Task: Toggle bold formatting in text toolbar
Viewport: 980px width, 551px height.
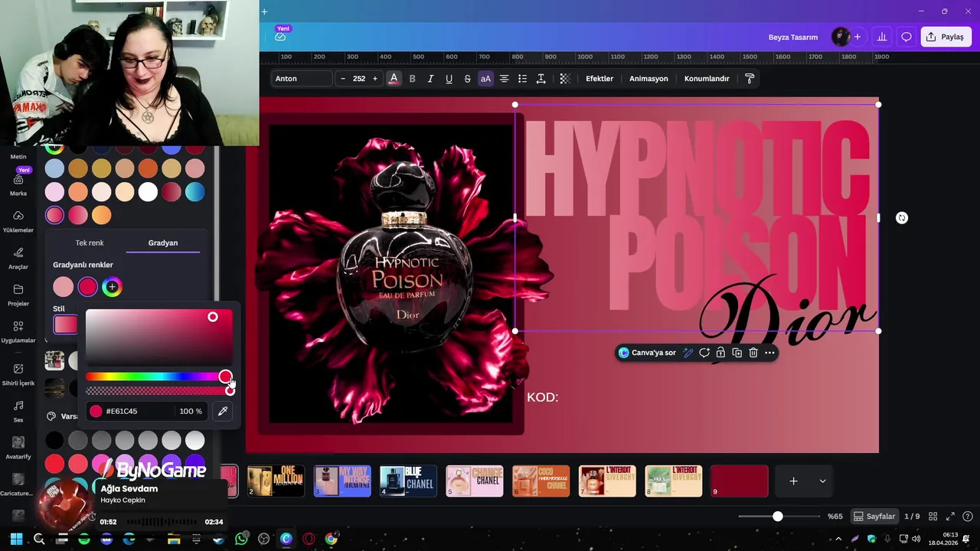Action: coord(412,79)
